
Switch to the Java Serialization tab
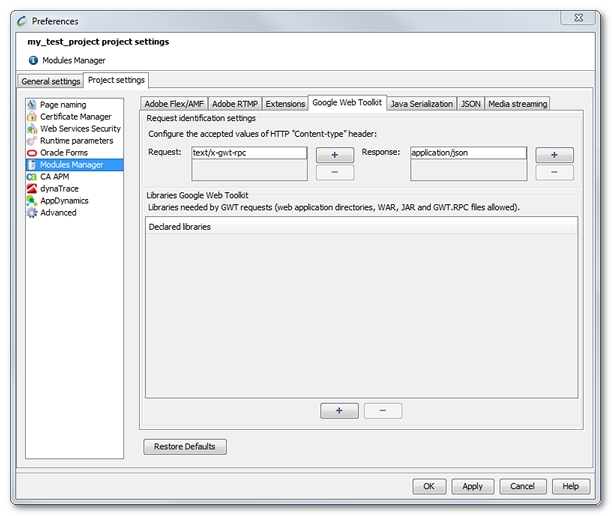tap(421, 104)
